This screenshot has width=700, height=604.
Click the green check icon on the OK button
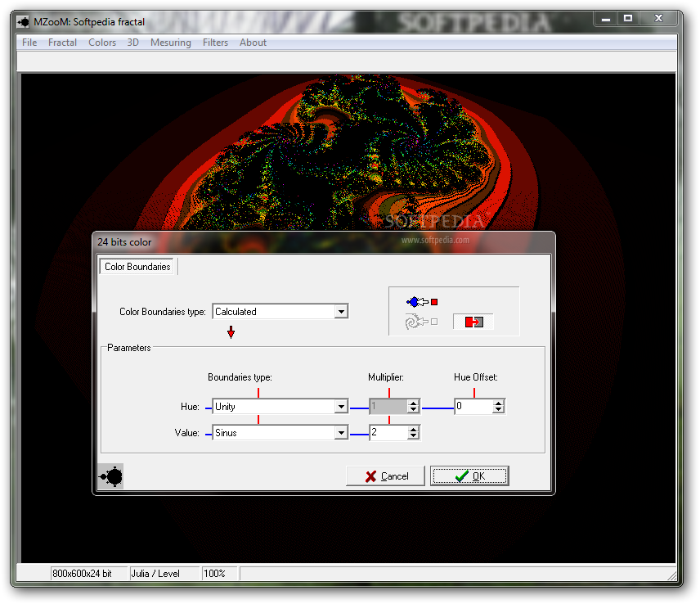coord(461,476)
